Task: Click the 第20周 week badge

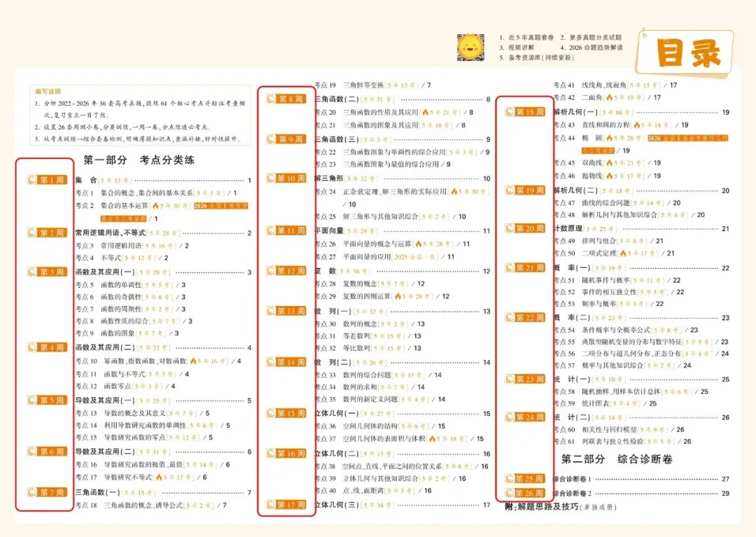Action: 524,228
